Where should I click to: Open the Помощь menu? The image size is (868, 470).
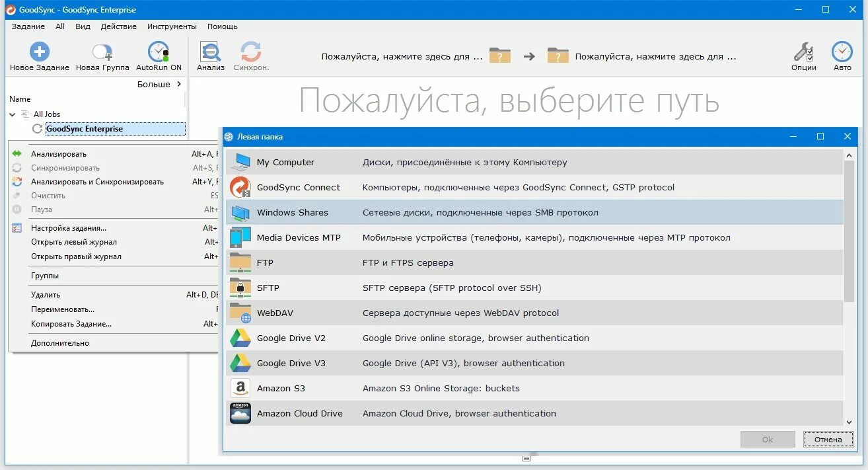pyautogui.click(x=223, y=26)
